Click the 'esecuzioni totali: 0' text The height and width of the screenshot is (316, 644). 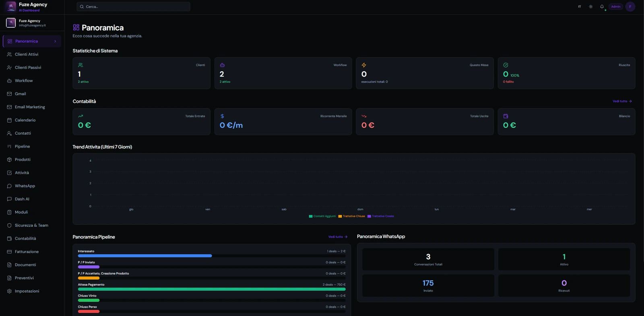[374, 82]
